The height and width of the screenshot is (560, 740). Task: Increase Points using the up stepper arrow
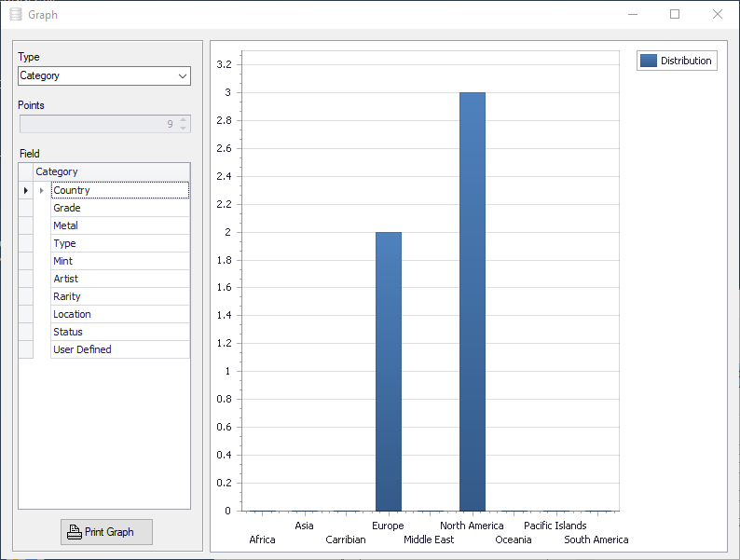click(183, 120)
